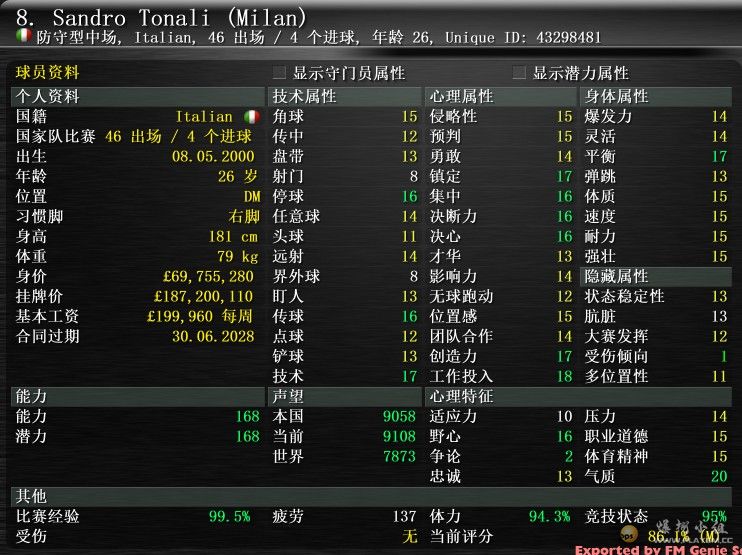Select the 球员资料 tab heading

tap(47, 73)
